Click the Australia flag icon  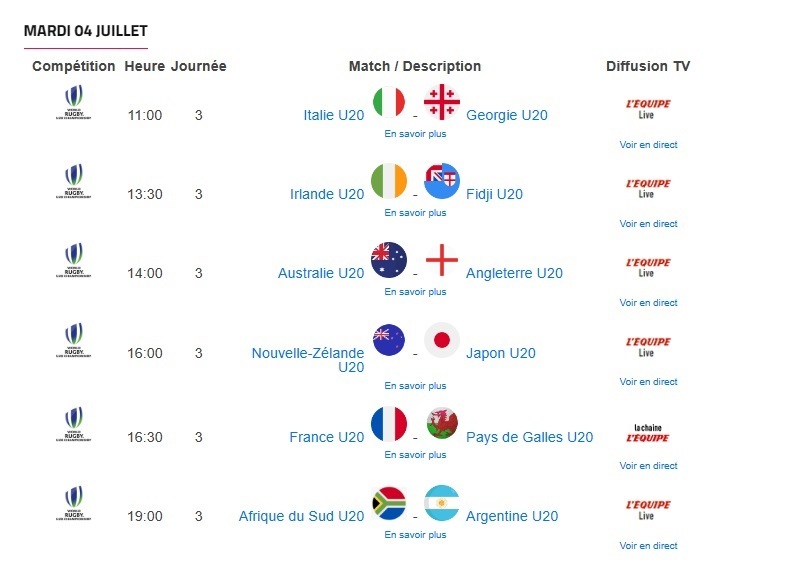click(389, 260)
